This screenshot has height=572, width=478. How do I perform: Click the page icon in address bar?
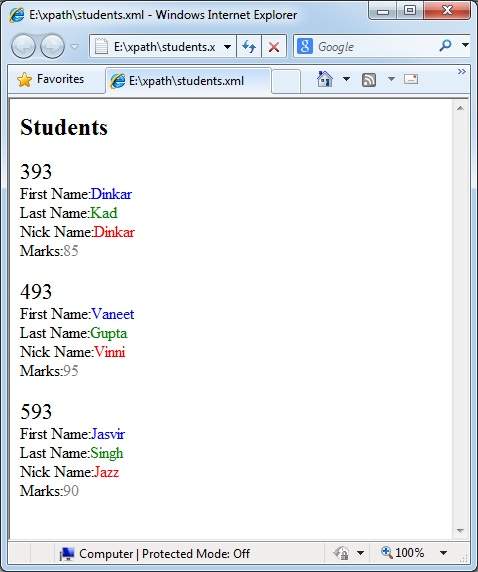101,46
